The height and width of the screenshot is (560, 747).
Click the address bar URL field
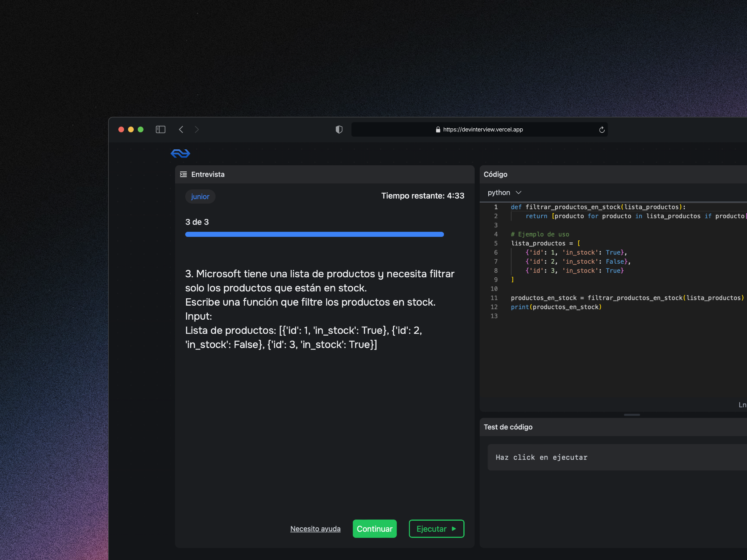pos(479,129)
